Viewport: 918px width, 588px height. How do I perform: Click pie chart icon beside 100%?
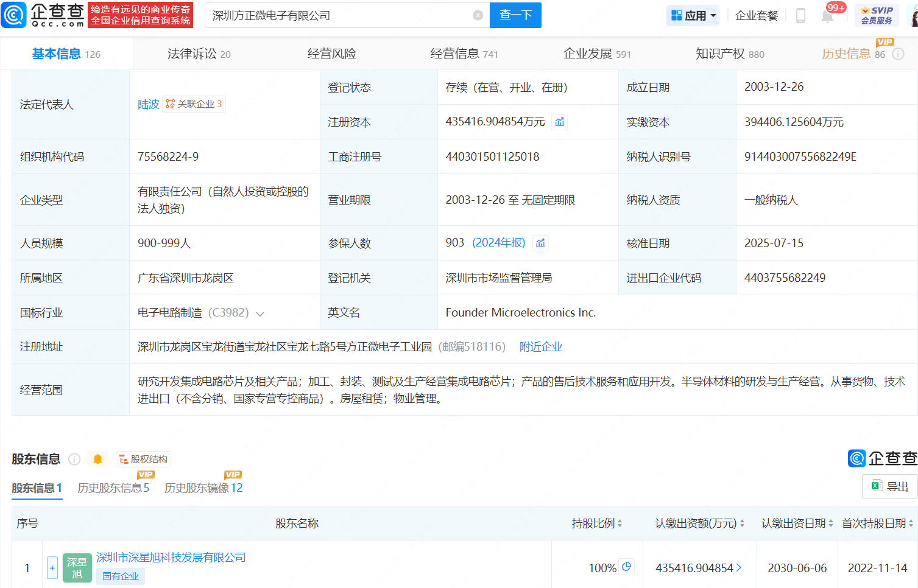point(626,566)
